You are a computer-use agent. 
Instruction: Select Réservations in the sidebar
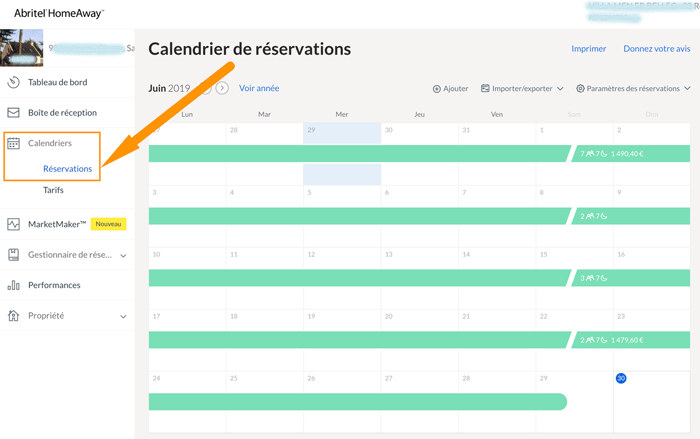coord(68,169)
